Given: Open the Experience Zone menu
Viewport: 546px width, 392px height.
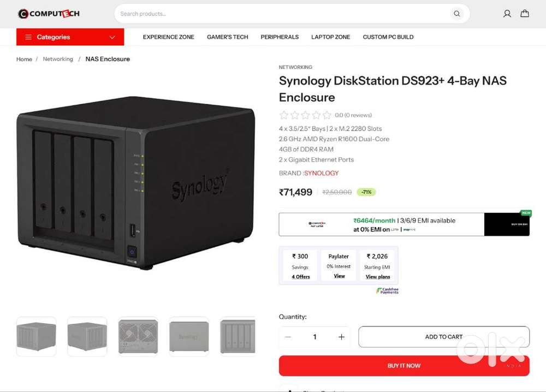Looking at the screenshot, I should [x=169, y=37].
